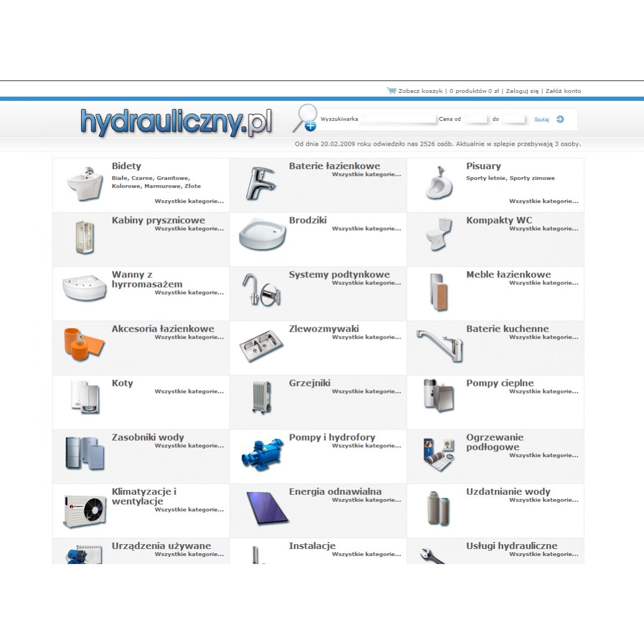Click the orange bathroom accessories image
Screen dimensions: 644x644
tap(85, 343)
